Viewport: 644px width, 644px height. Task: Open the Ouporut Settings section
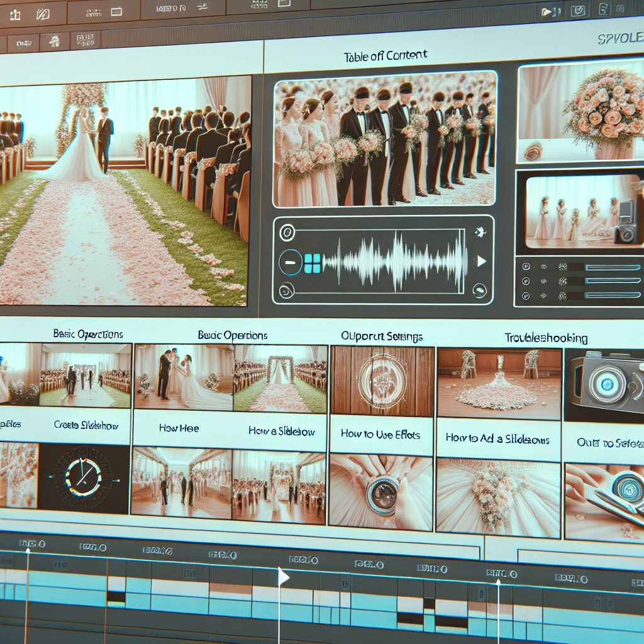click(x=382, y=337)
